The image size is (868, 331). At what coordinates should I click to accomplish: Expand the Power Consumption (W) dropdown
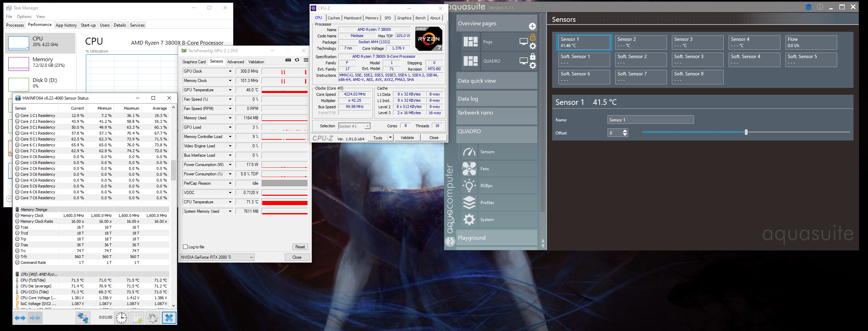[230, 165]
